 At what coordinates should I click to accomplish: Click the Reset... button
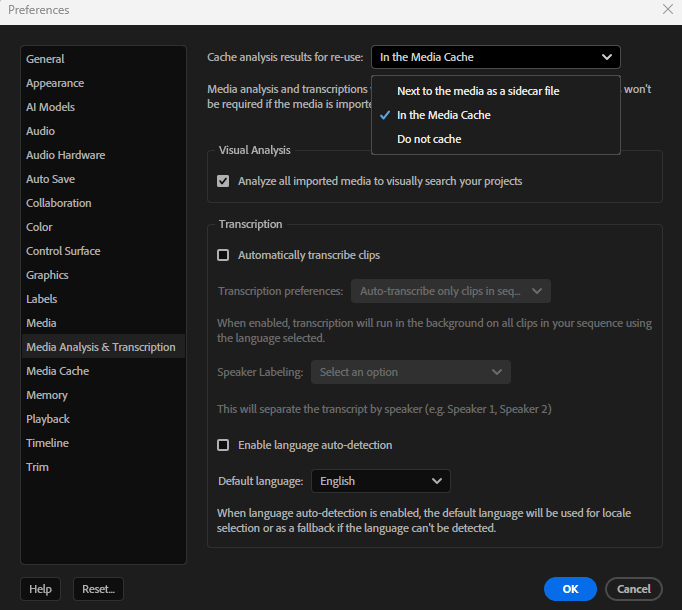(x=98, y=589)
